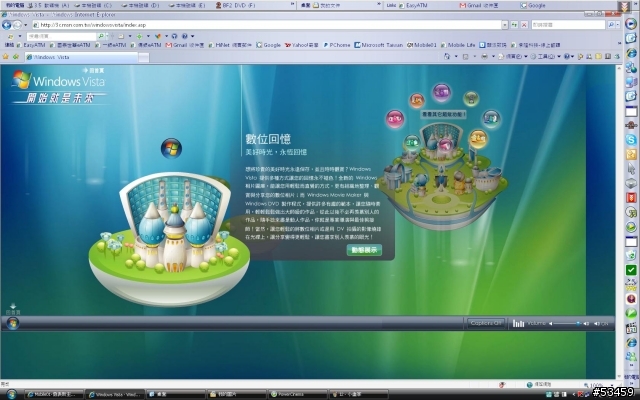Toggle the Captions Off button
The width and height of the screenshot is (640, 400).
coord(486,323)
